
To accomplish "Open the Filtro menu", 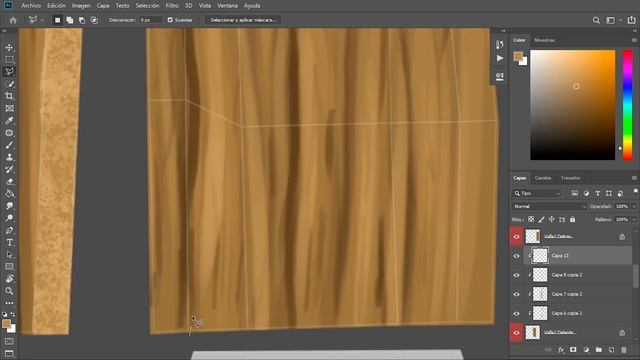I will (172, 6).
